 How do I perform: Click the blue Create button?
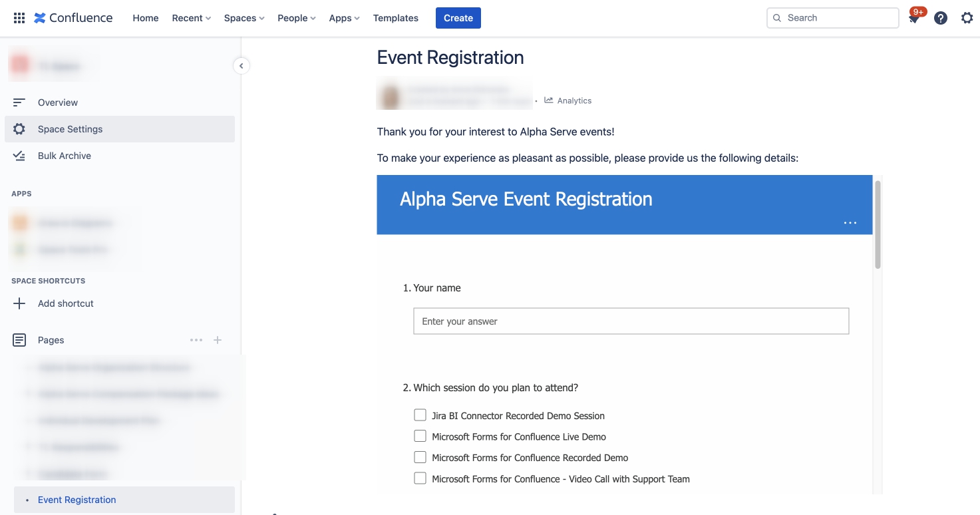tap(458, 18)
